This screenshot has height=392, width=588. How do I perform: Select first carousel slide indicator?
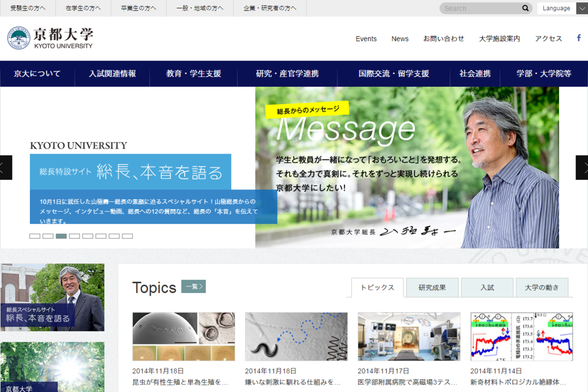click(34, 236)
